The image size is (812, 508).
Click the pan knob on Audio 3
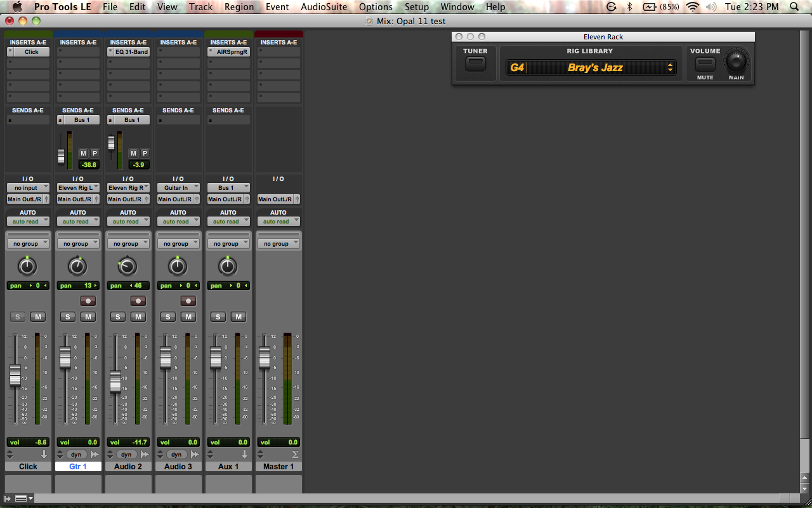pyautogui.click(x=178, y=266)
